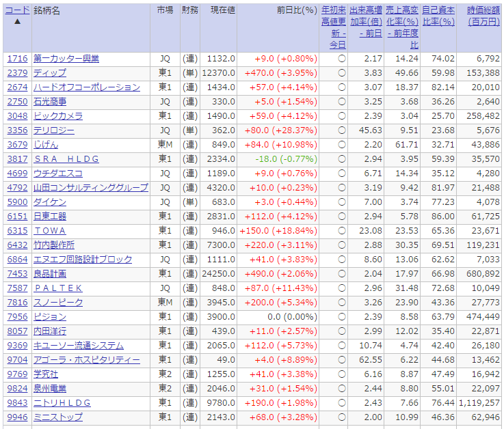This screenshot has height=429, width=504.
Task: Sort by 年初来高値更新-今日 header
Action: click(334, 27)
